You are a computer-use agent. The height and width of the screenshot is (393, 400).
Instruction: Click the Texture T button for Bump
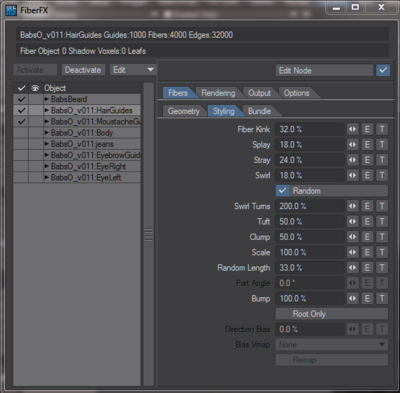(382, 298)
